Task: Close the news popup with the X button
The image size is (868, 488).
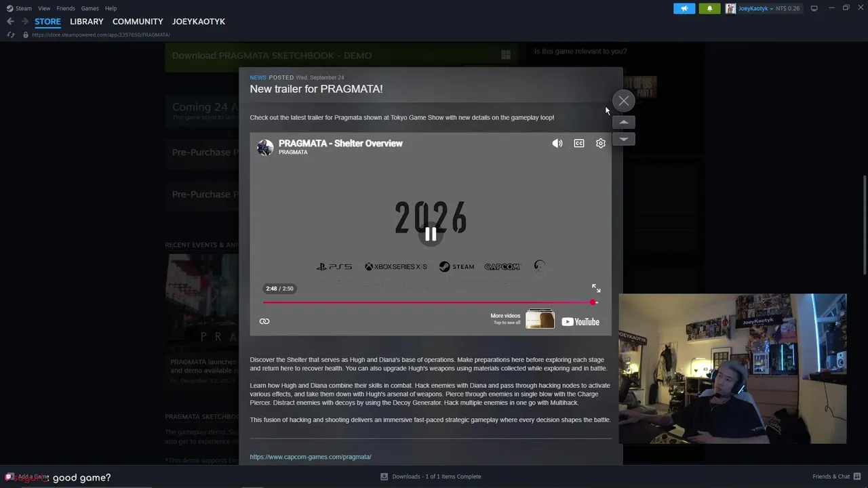Action: click(x=623, y=101)
